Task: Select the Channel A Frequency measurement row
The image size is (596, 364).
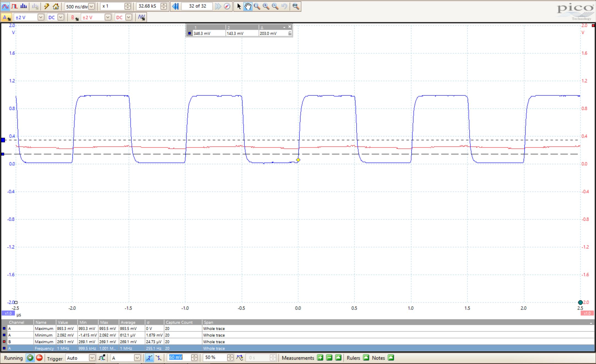Action: pyautogui.click(x=110, y=348)
